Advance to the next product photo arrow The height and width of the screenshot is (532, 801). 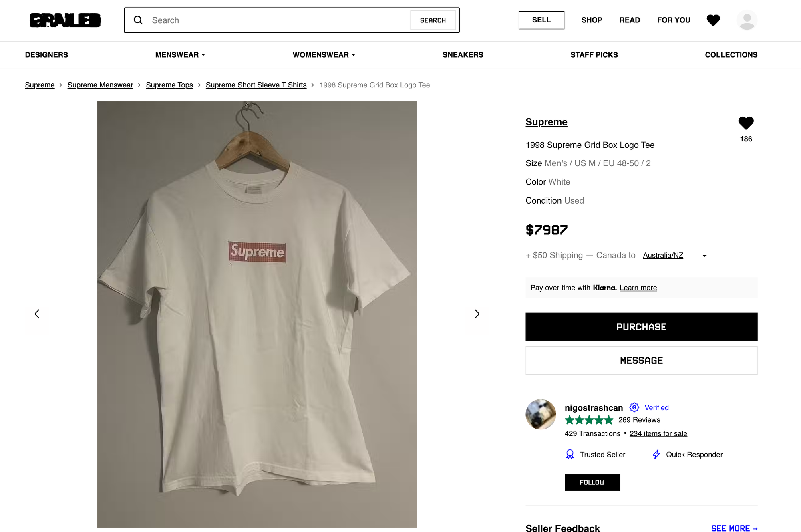pyautogui.click(x=477, y=314)
